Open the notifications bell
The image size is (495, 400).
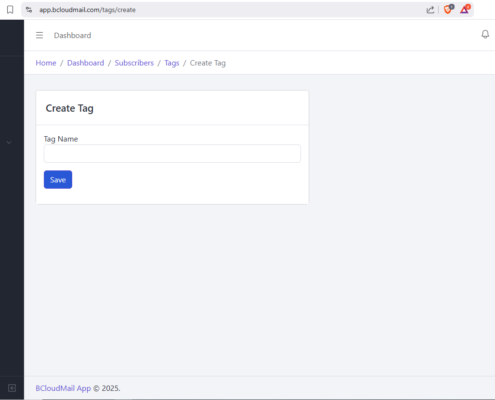point(485,34)
